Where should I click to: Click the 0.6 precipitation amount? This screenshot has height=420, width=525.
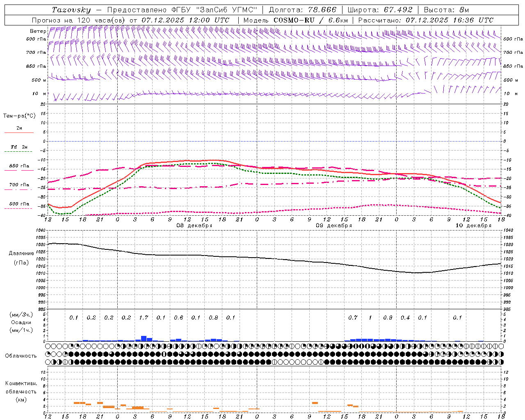point(178,317)
